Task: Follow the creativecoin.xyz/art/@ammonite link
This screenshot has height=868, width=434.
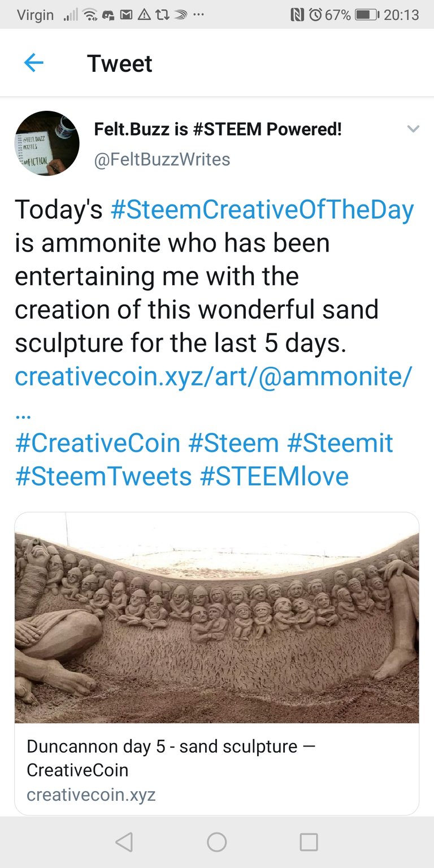Action: pyautogui.click(x=214, y=376)
